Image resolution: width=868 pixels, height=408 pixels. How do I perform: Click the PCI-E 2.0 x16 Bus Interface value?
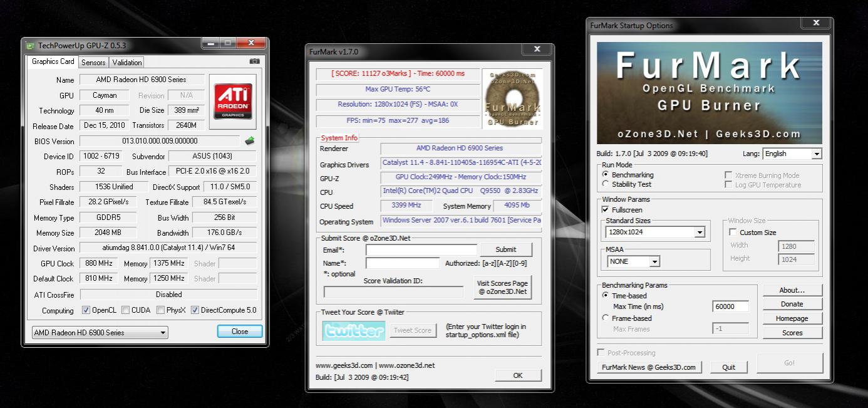point(212,172)
